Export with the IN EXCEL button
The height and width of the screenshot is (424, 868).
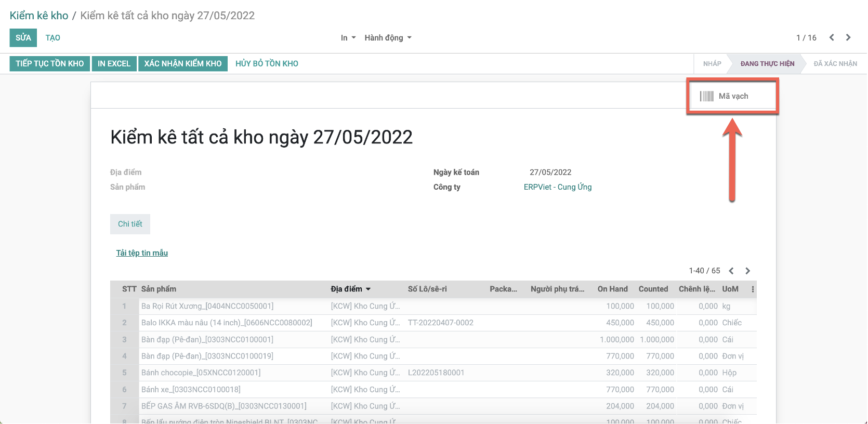pos(114,63)
